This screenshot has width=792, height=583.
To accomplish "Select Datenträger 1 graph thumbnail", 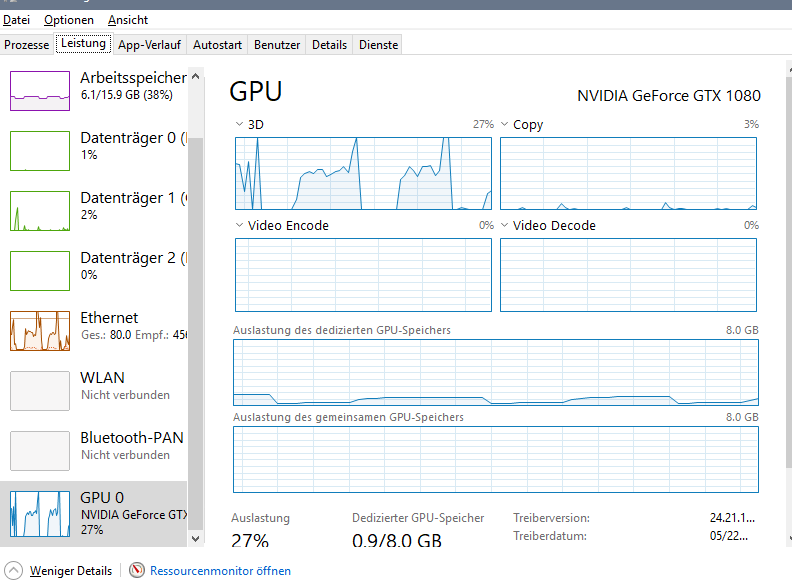I will pos(40,211).
